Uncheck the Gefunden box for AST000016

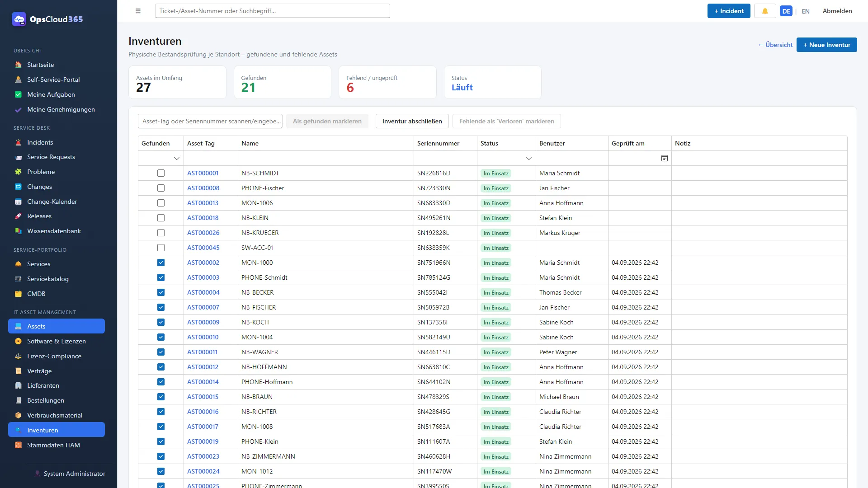pos(161,412)
